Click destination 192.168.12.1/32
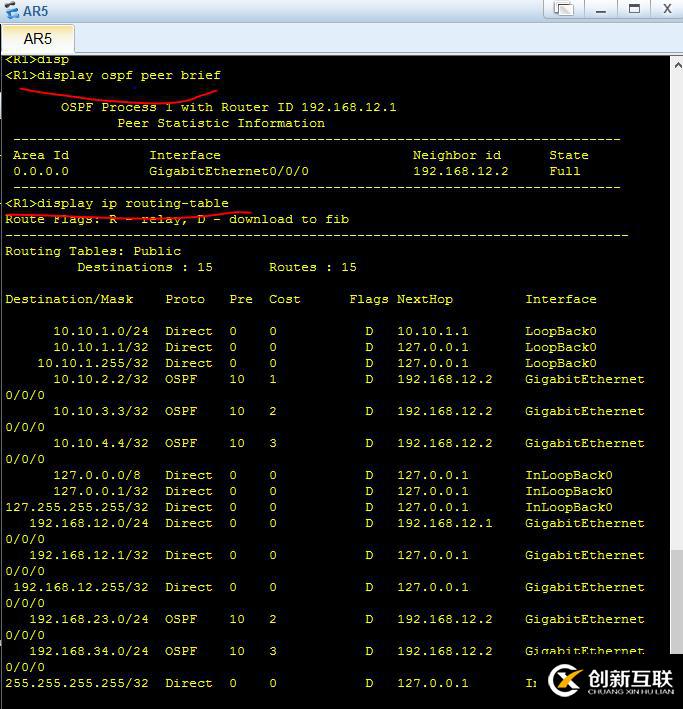Screen dimensions: 683x709 [x=89, y=555]
